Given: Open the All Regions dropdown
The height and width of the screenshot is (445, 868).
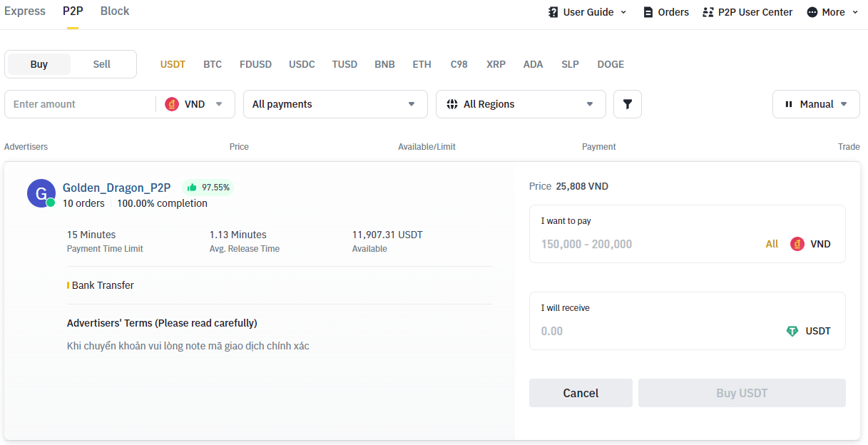Looking at the screenshot, I should pyautogui.click(x=521, y=104).
